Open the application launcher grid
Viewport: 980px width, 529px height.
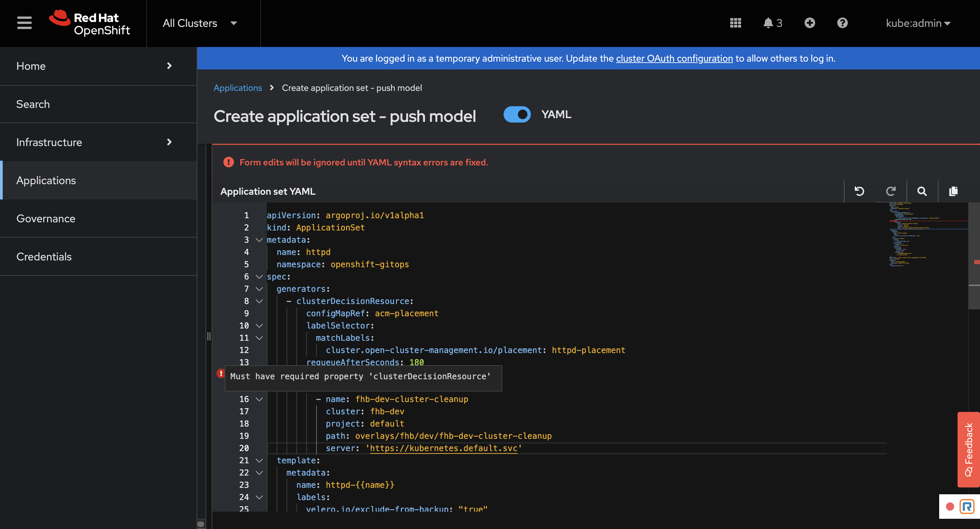(x=735, y=23)
